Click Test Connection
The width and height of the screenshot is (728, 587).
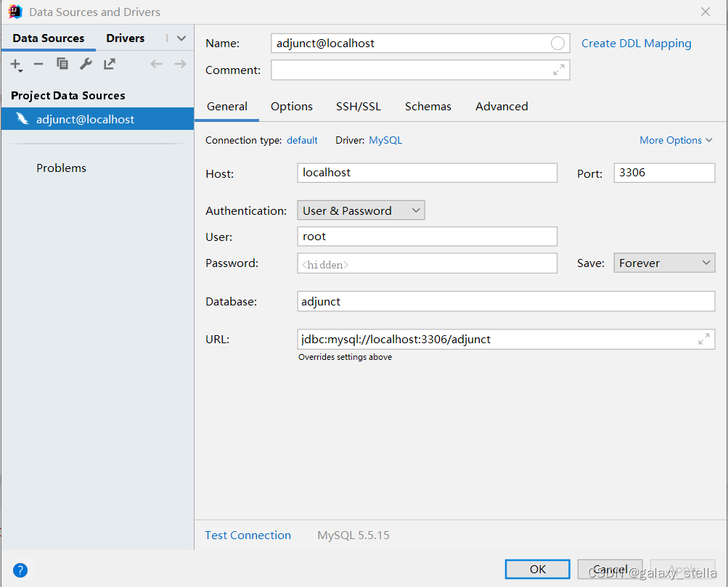(x=248, y=535)
